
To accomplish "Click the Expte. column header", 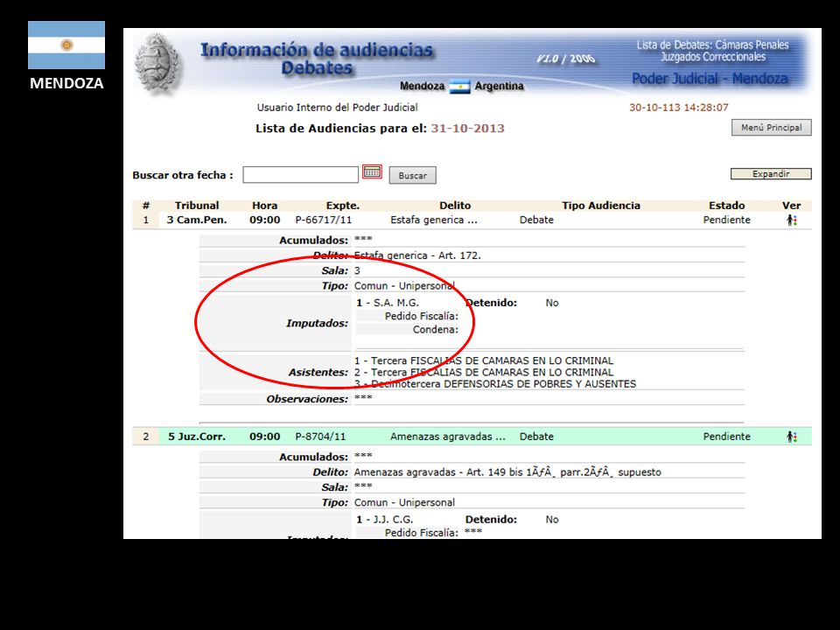I will click(x=343, y=206).
